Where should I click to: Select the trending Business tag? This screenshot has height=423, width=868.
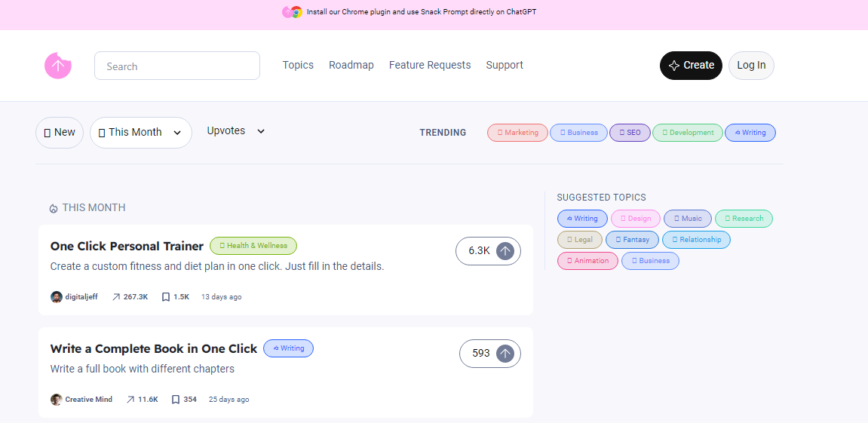pos(578,133)
